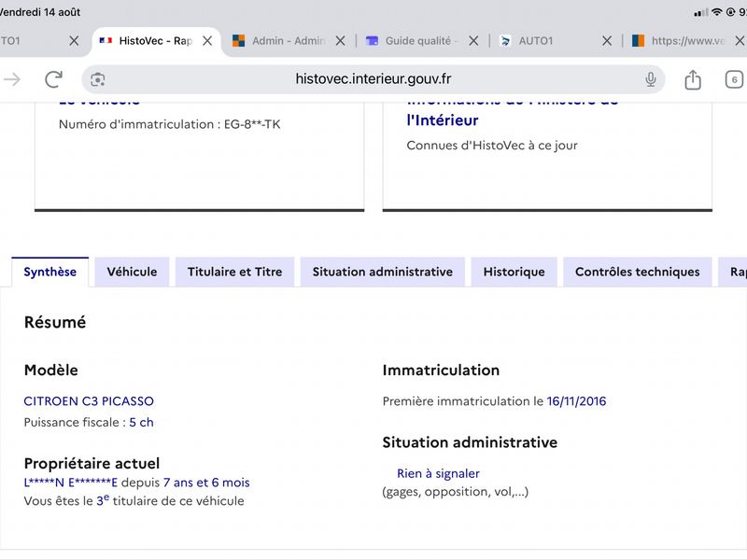The image size is (747, 560).
Task: Close the Admin tab
Action: (x=340, y=41)
